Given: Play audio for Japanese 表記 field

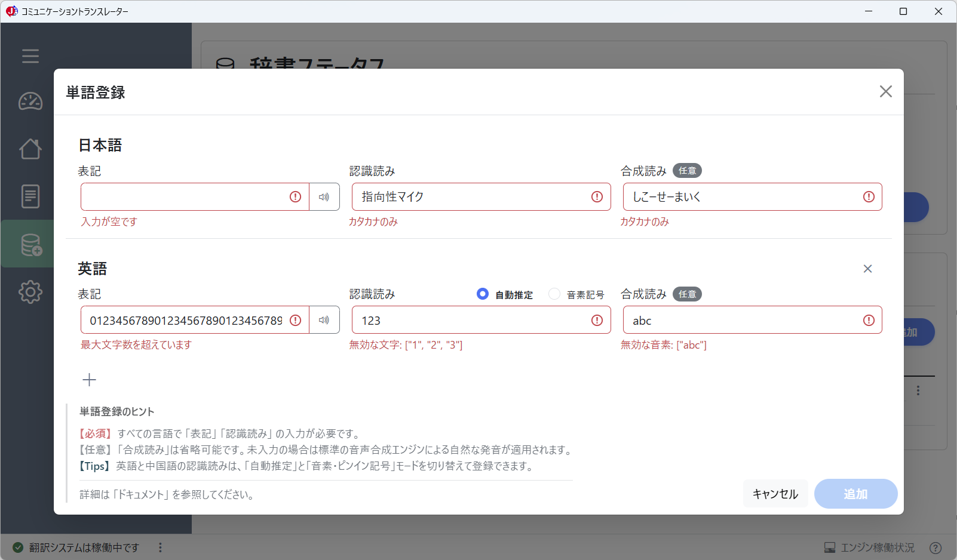Looking at the screenshot, I should (324, 197).
